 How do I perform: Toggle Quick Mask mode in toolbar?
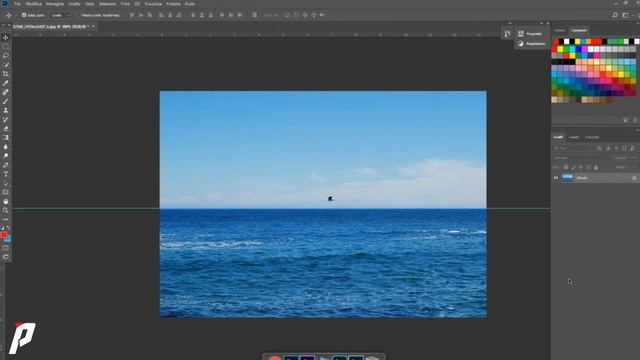(x=5, y=247)
